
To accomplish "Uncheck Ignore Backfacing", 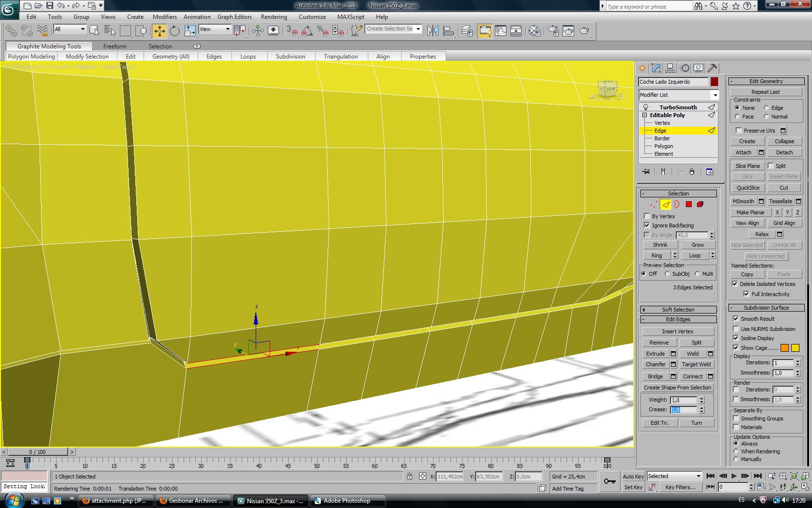I will click(x=647, y=225).
